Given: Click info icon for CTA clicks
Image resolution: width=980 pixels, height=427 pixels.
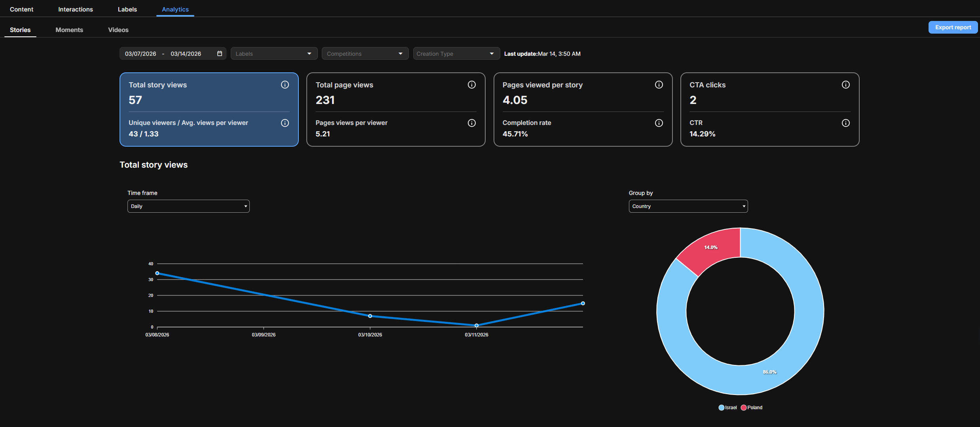Looking at the screenshot, I should tap(846, 85).
